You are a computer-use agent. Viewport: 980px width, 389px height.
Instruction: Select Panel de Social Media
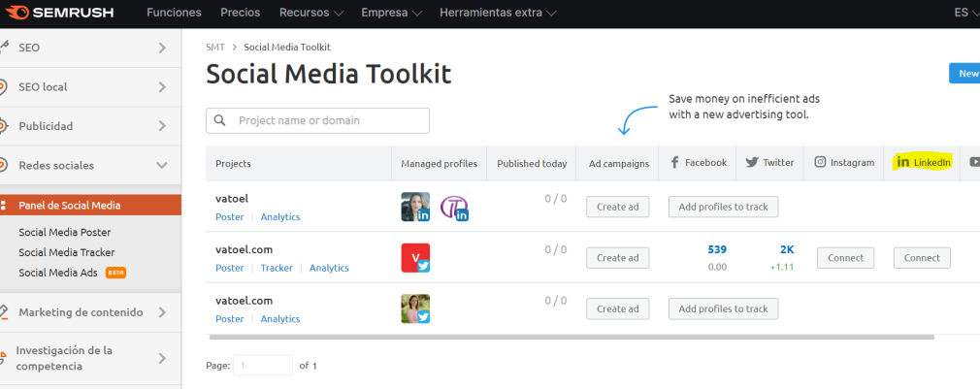point(90,205)
